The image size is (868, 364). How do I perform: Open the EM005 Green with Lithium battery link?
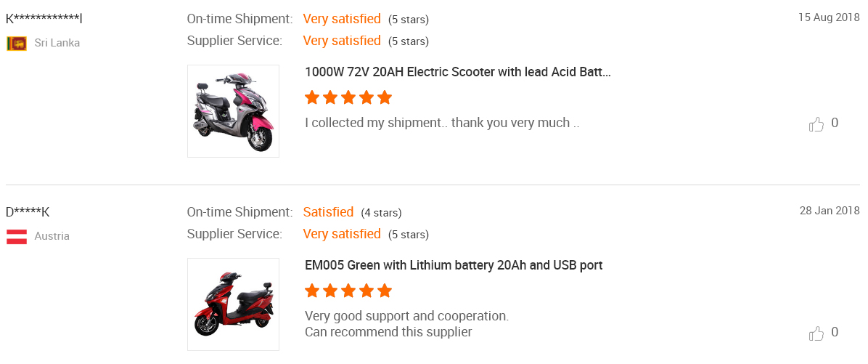pyautogui.click(x=454, y=265)
